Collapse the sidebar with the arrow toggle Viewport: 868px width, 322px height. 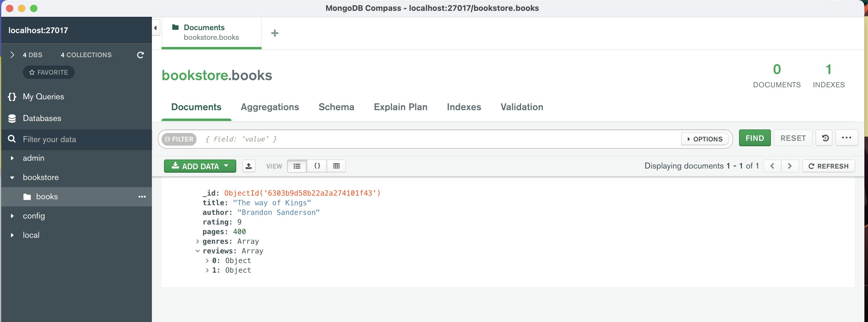pyautogui.click(x=155, y=28)
